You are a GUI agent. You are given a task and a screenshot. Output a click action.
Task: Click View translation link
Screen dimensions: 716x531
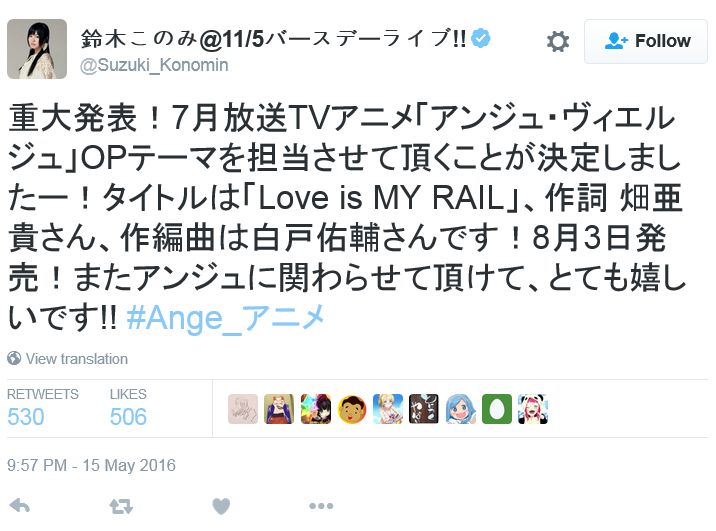pyautogui.click(x=77, y=359)
